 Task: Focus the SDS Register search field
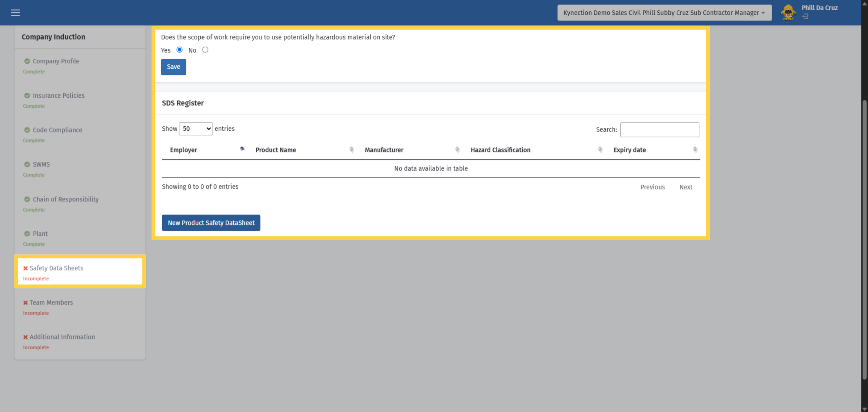pyautogui.click(x=660, y=130)
